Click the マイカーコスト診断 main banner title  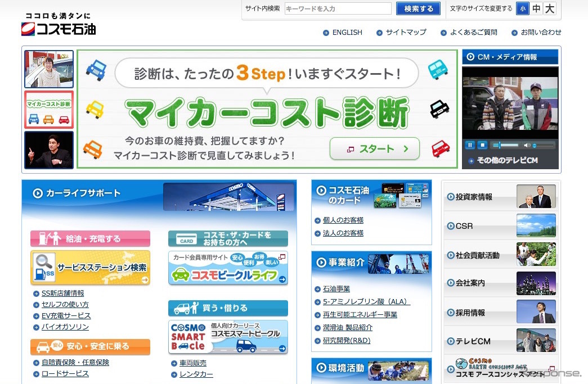pos(267,113)
